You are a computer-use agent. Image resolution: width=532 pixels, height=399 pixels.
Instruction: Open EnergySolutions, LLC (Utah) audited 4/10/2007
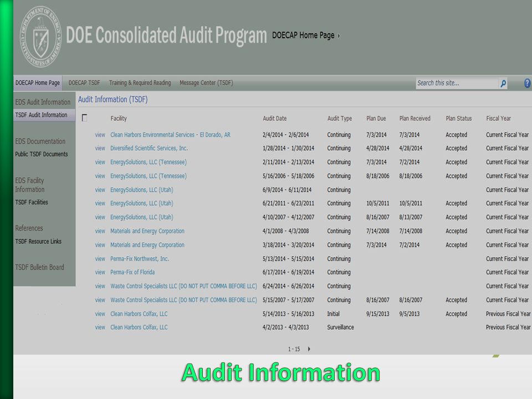pos(141,217)
